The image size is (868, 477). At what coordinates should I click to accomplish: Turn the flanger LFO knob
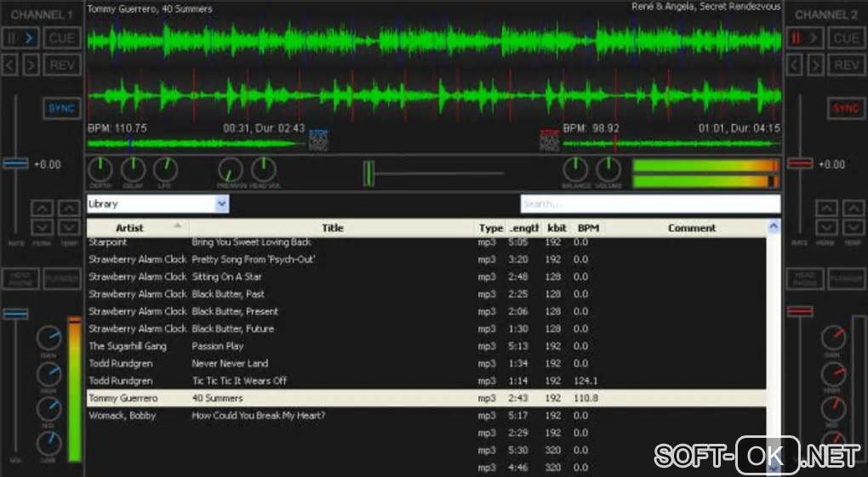(x=165, y=170)
